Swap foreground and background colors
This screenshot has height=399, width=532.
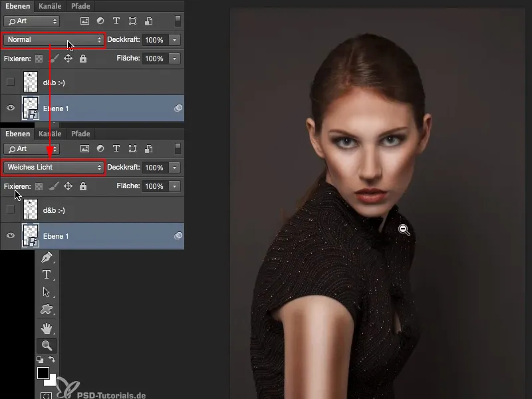pos(51,360)
